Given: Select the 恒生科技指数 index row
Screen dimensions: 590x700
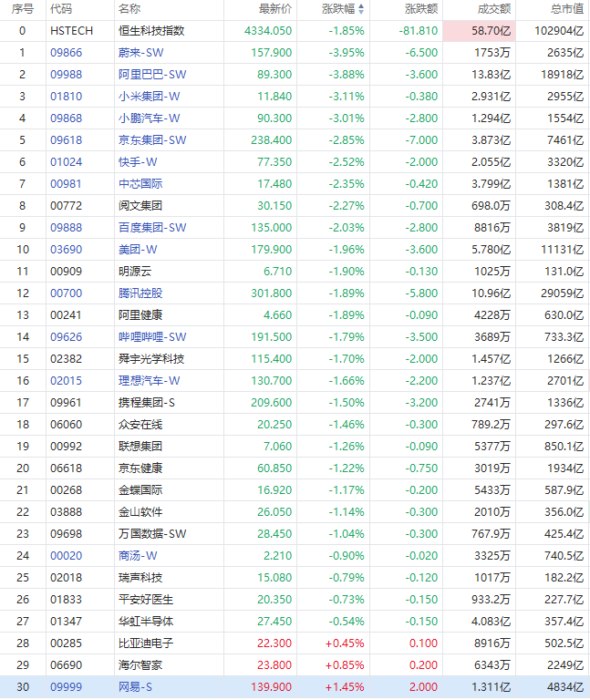Looking at the screenshot, I should tap(295, 31).
